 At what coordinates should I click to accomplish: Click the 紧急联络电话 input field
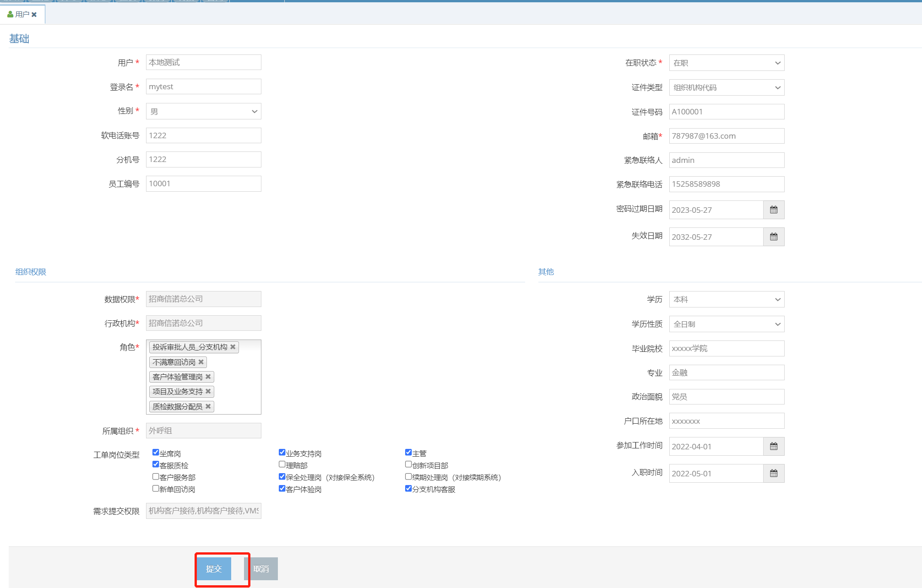(727, 184)
